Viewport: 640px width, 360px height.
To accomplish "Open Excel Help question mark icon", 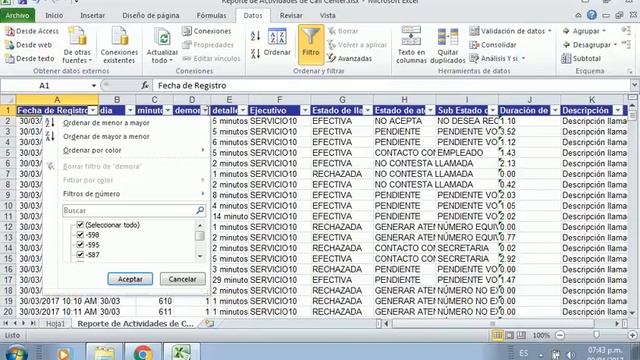I will pyautogui.click(x=591, y=16).
